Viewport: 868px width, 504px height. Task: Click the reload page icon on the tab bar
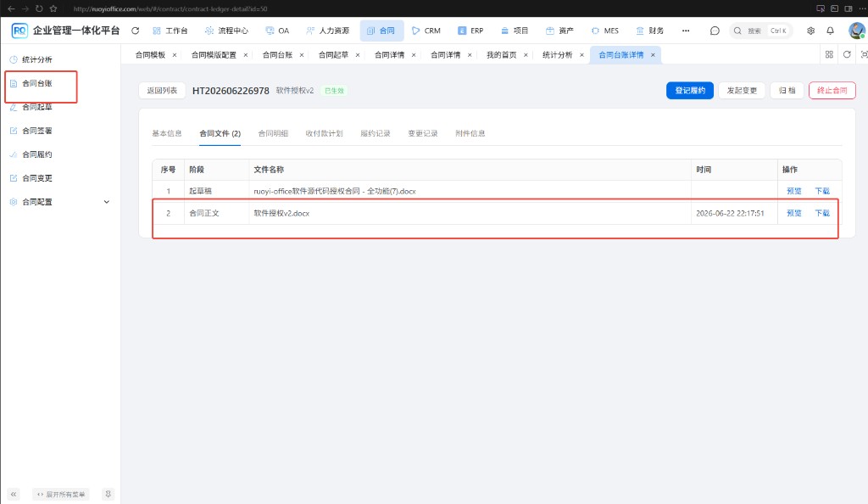pyautogui.click(x=847, y=54)
